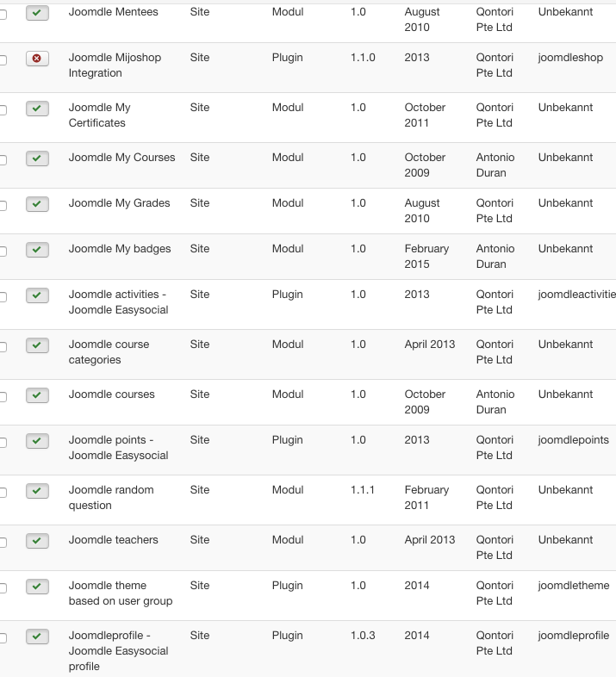This screenshot has height=677, width=616.
Task: Select checkbox beside Joomdle teachers
Action: 3,543
